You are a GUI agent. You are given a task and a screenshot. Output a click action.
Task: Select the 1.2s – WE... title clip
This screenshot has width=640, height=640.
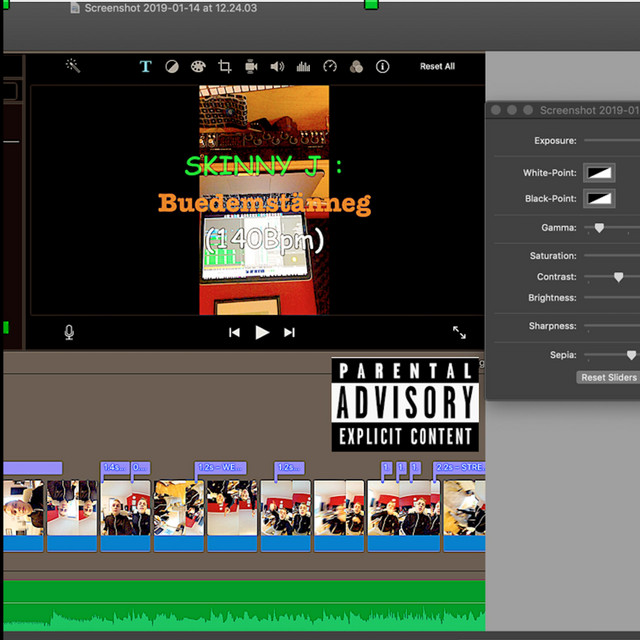click(220, 468)
